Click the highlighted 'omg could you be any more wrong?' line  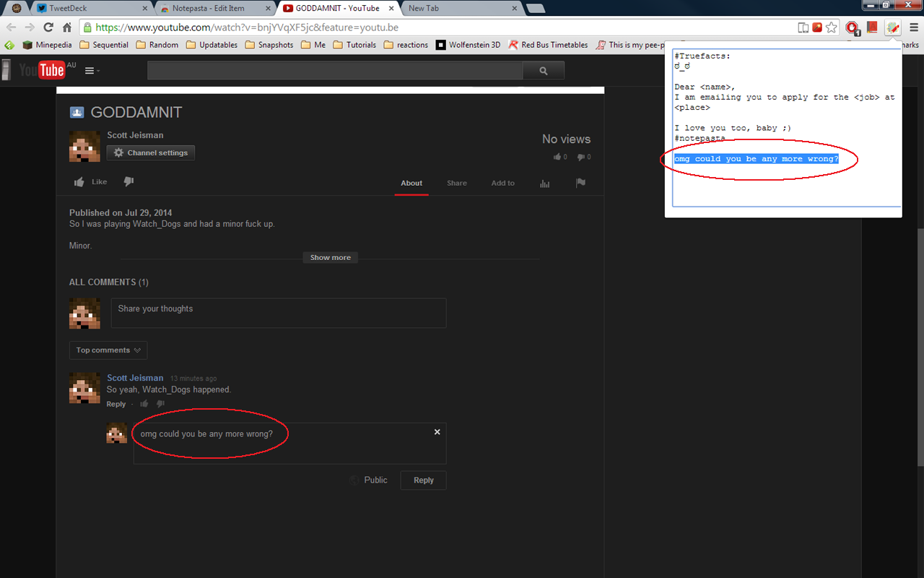pos(757,159)
